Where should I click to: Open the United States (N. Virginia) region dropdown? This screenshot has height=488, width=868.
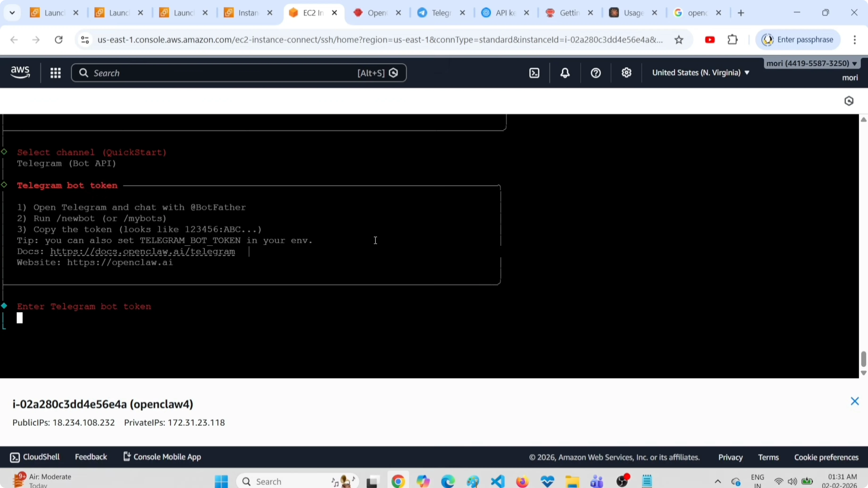pos(701,73)
